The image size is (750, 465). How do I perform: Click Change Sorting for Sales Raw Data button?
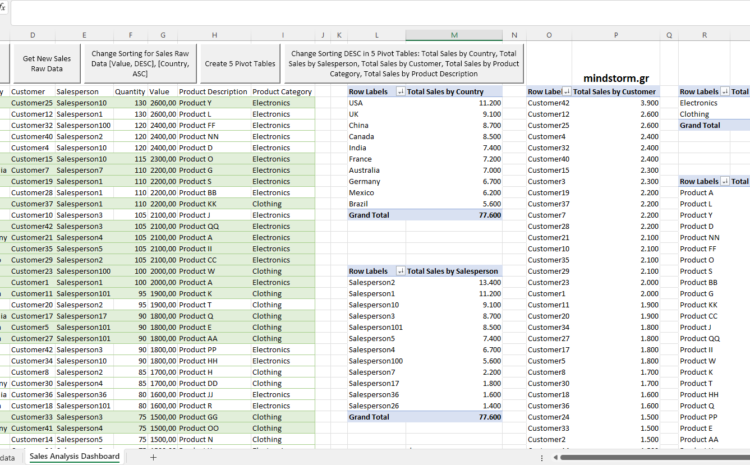point(140,64)
